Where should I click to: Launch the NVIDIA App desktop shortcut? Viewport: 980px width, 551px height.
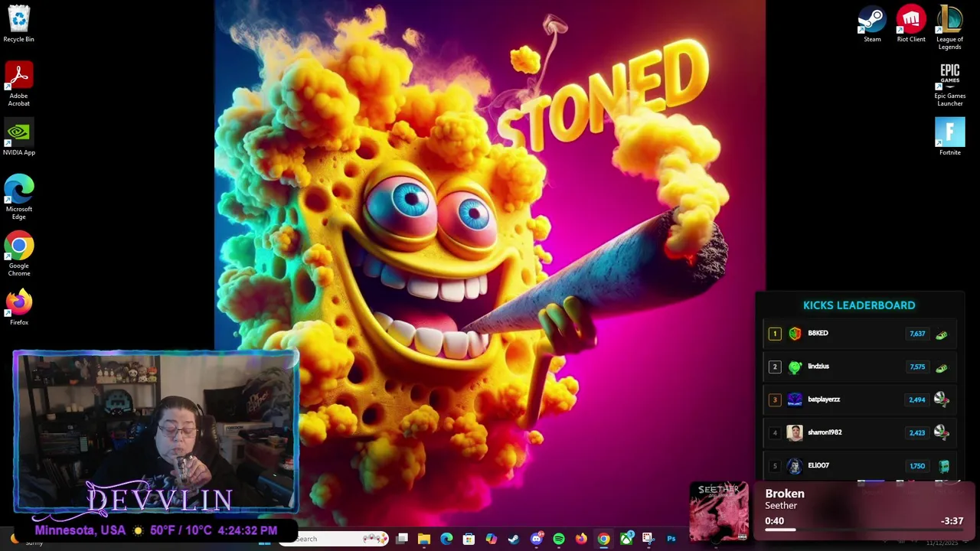pyautogui.click(x=18, y=138)
